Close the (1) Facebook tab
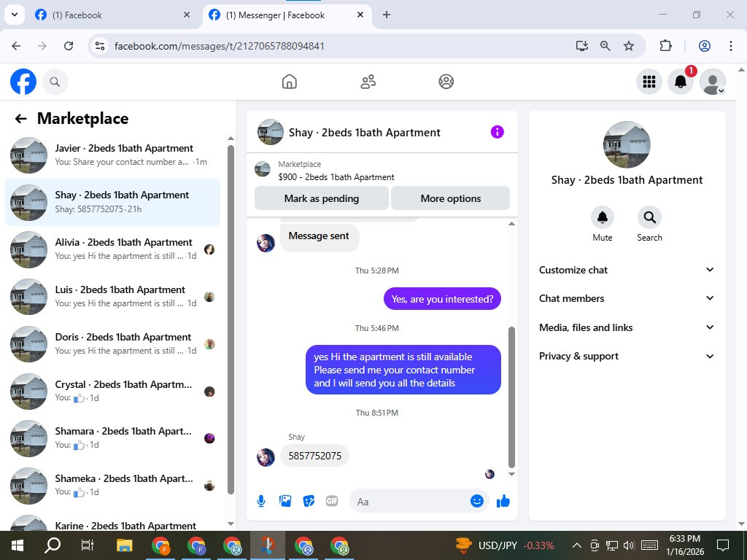Image resolution: width=747 pixels, height=560 pixels. tap(187, 15)
